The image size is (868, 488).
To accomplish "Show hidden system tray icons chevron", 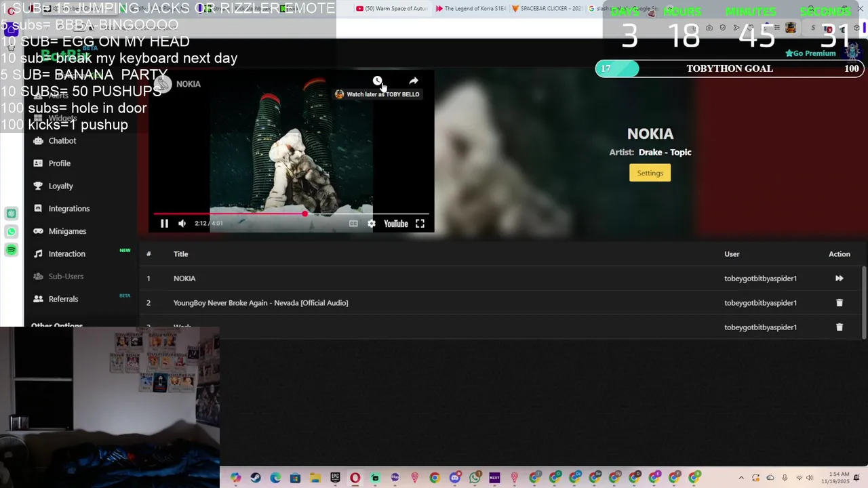I will pos(741,478).
